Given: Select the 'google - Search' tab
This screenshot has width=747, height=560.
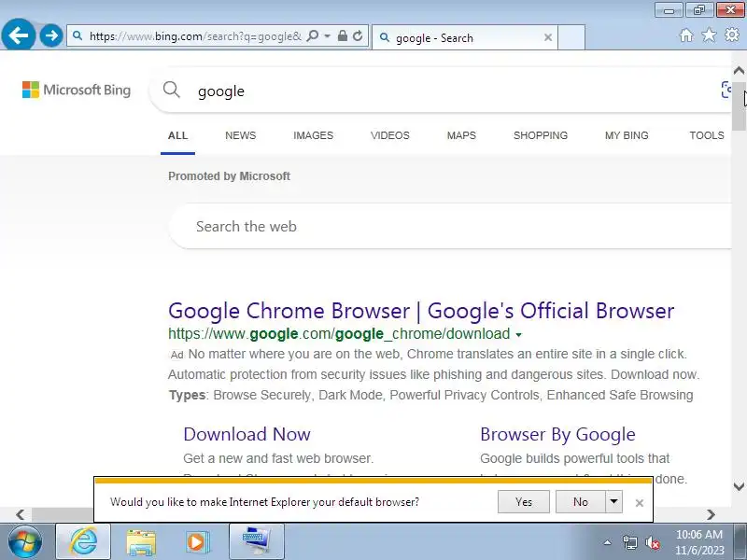Looking at the screenshot, I should [464, 37].
